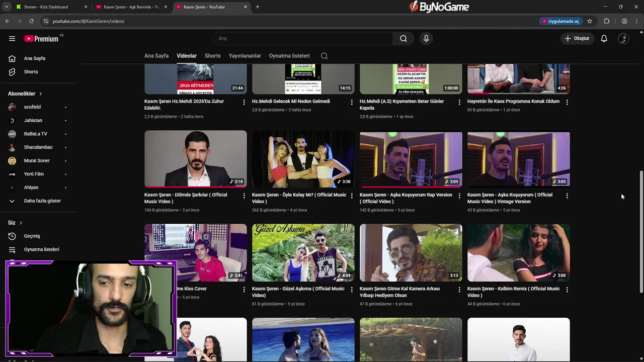
Task: Reload the page in browser
Action: [x=31, y=21]
